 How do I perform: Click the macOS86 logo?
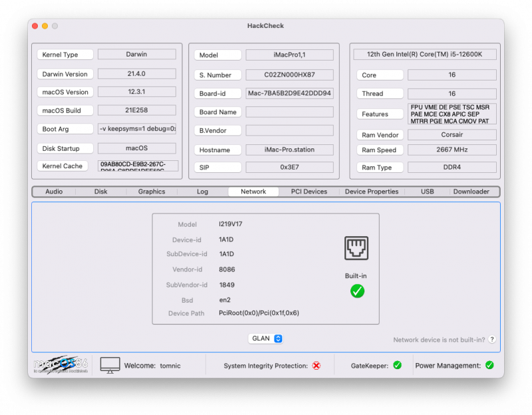coord(61,365)
